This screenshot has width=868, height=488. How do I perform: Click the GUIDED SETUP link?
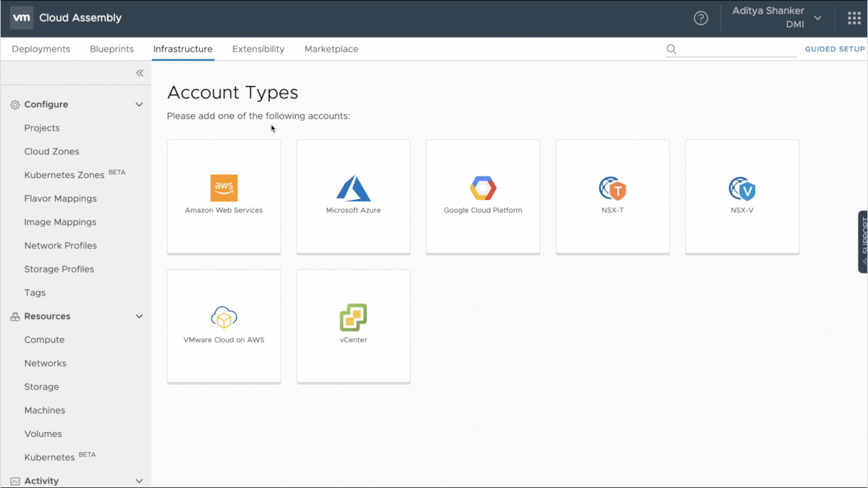click(834, 49)
